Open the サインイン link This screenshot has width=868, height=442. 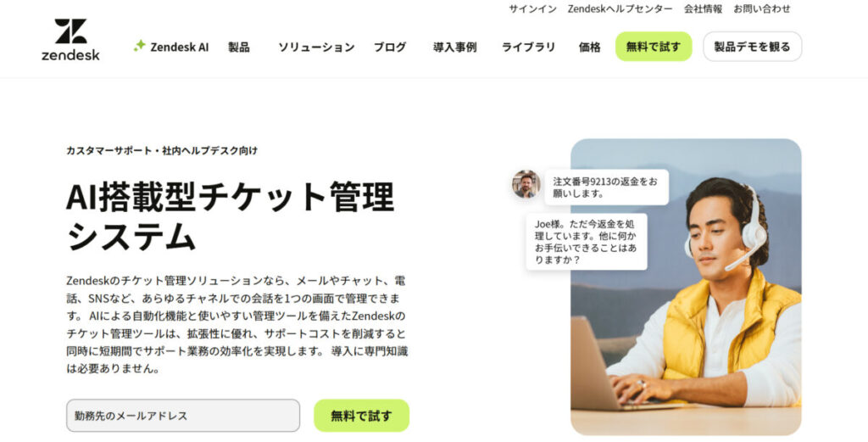pos(532,8)
